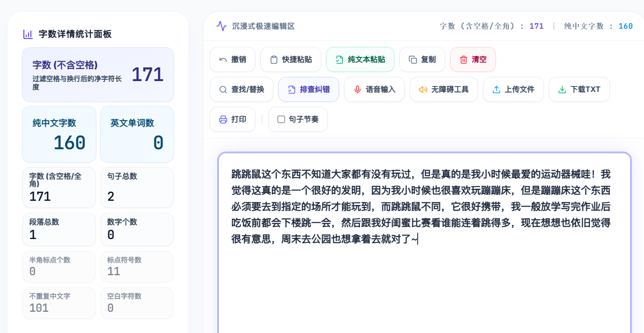The image size is (644, 333).
Task: Click the 纯文本粘贴 document icon
Action: click(x=339, y=59)
